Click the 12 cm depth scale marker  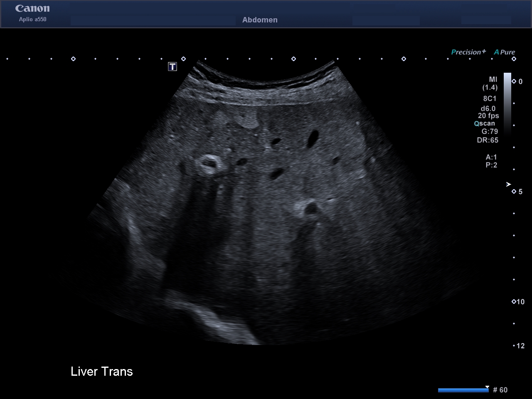point(519,346)
